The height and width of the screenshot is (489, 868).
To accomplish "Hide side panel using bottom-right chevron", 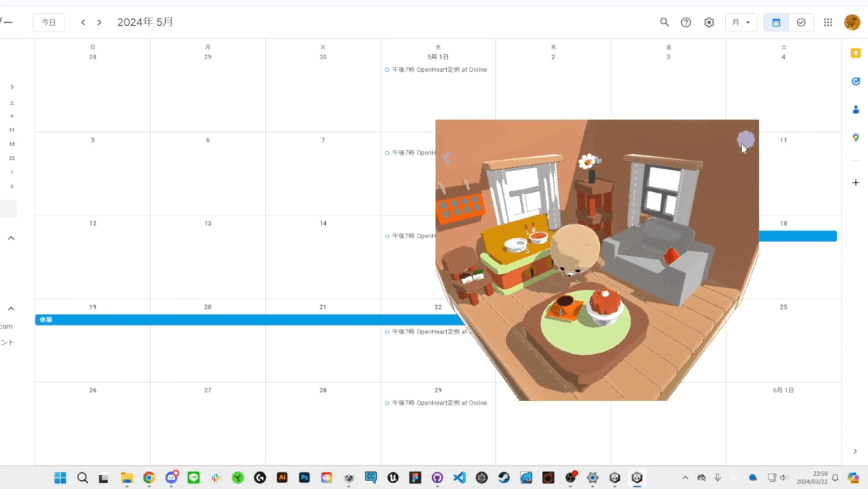I will pyautogui.click(x=856, y=452).
